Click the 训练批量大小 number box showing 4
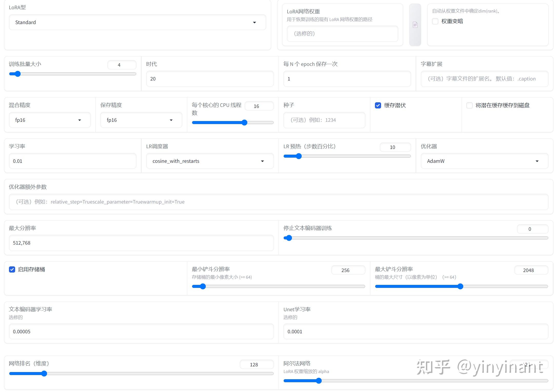 (x=122, y=65)
